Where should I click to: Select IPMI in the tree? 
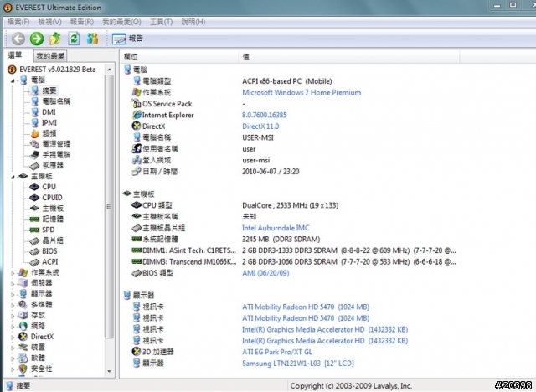point(49,122)
